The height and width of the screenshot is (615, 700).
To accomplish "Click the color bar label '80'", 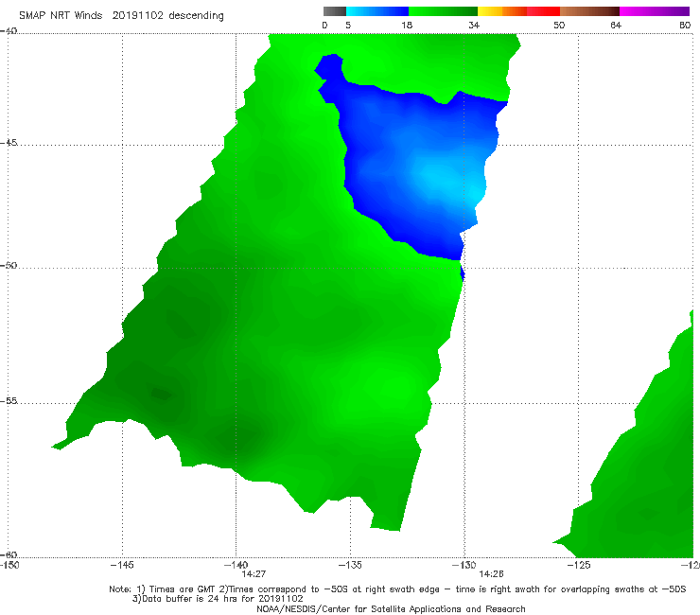I will (685, 25).
